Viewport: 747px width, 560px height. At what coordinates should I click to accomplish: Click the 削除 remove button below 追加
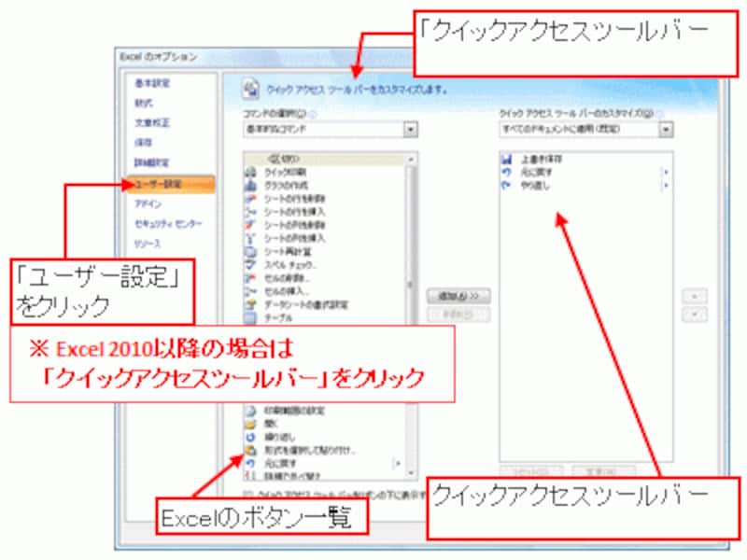458,315
